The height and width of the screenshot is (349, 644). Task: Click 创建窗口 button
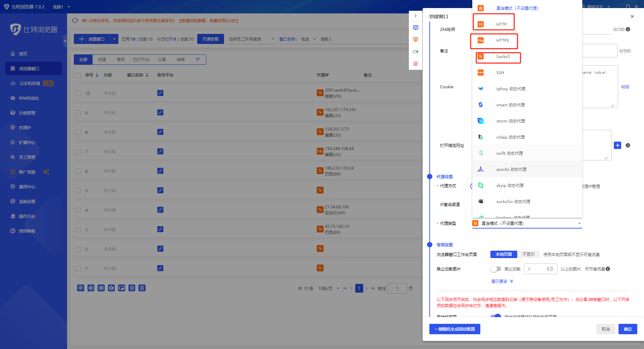[92, 39]
